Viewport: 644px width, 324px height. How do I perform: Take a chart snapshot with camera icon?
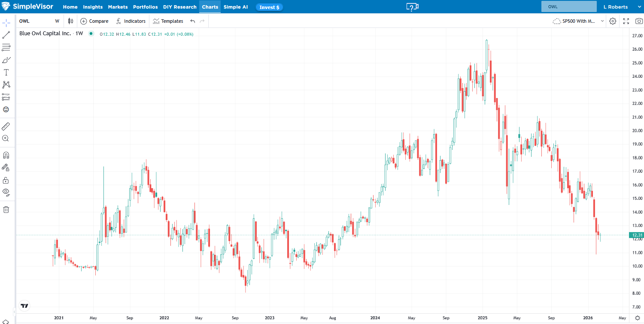coord(639,21)
